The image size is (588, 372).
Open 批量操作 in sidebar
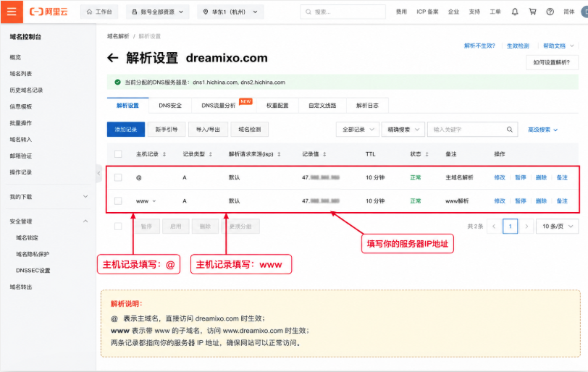[x=21, y=123]
